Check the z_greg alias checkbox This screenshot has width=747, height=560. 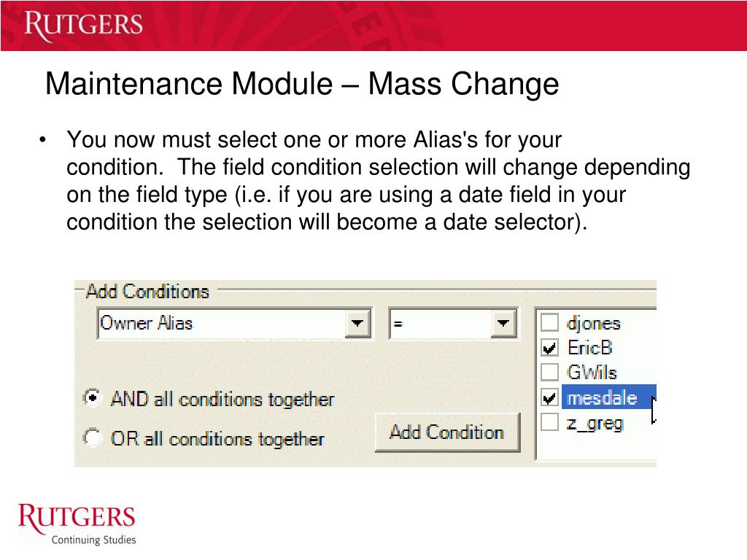(x=549, y=422)
